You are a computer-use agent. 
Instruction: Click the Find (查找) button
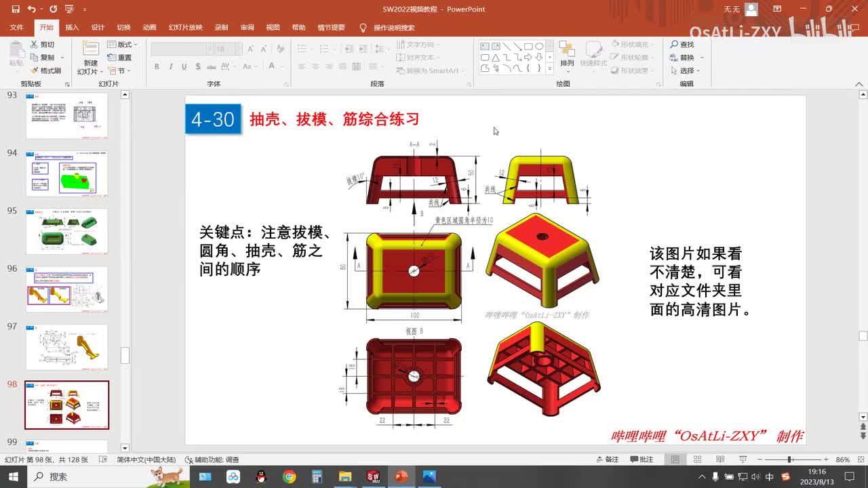point(682,45)
